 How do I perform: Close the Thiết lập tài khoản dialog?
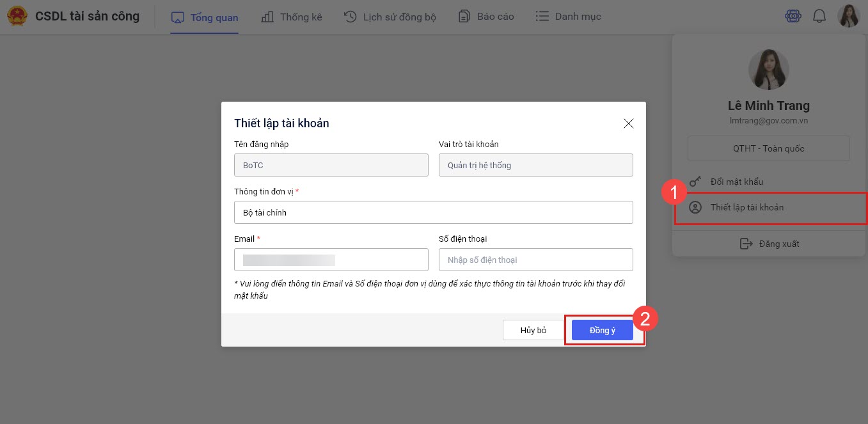628,123
